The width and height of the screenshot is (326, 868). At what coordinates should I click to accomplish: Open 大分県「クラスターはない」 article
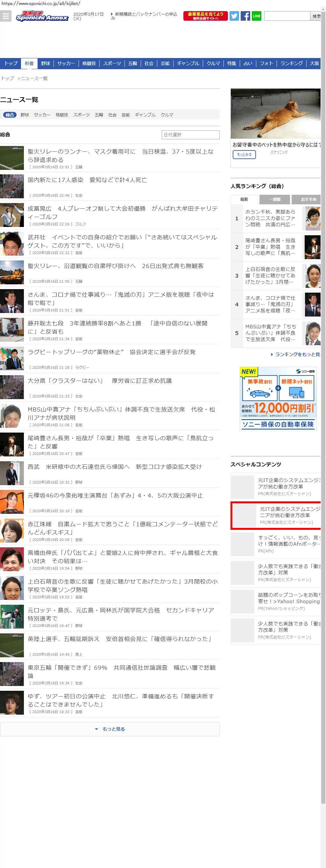pos(100,380)
